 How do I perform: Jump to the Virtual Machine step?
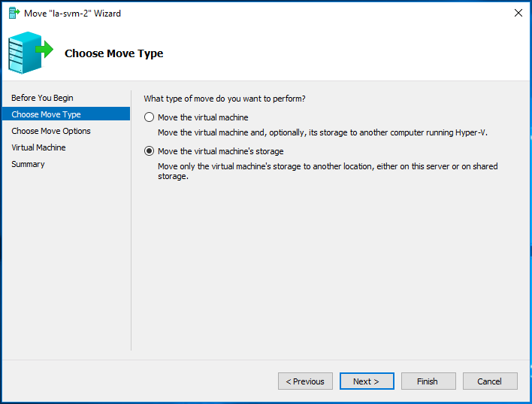coord(38,147)
